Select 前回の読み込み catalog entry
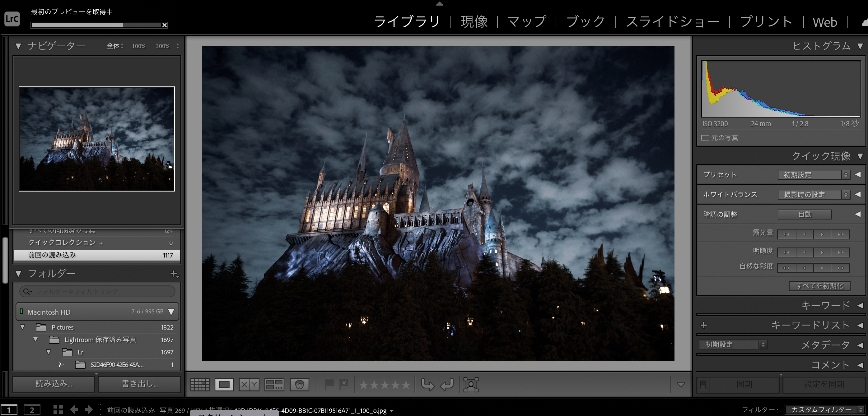868x416 pixels. [97, 255]
